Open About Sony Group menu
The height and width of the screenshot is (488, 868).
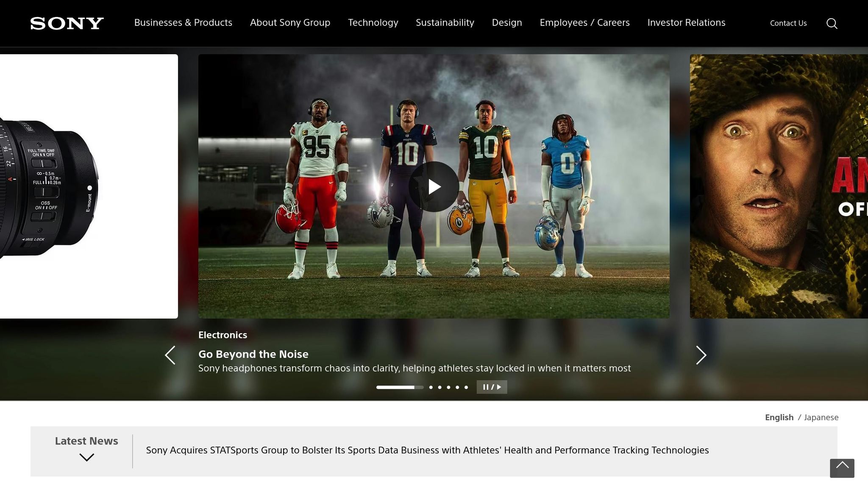(290, 22)
